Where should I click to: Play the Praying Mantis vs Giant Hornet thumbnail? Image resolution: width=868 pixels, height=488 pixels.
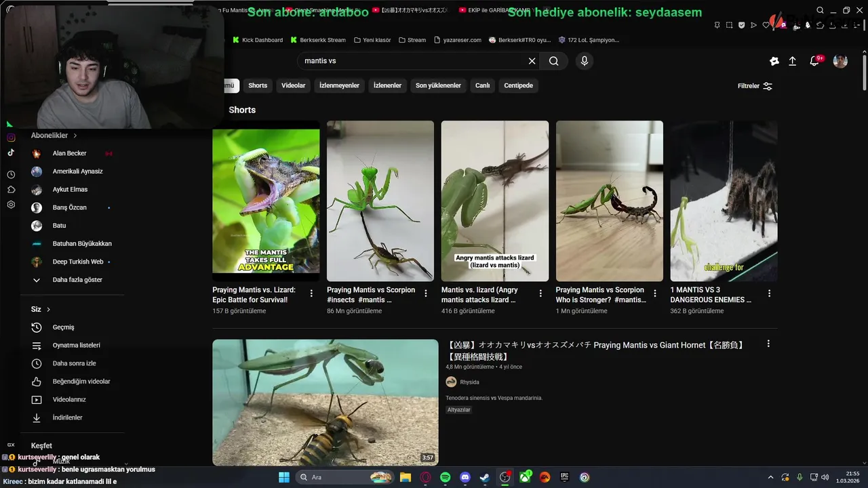click(x=325, y=403)
